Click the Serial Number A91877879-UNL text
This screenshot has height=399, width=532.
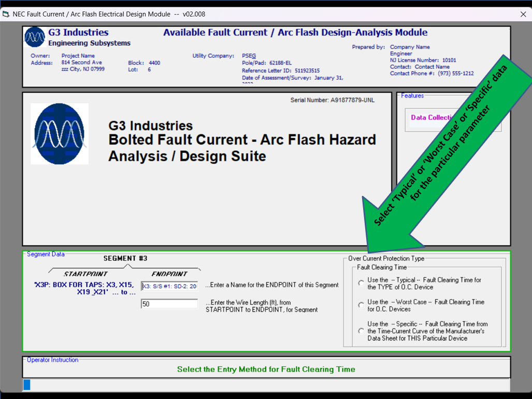point(332,100)
